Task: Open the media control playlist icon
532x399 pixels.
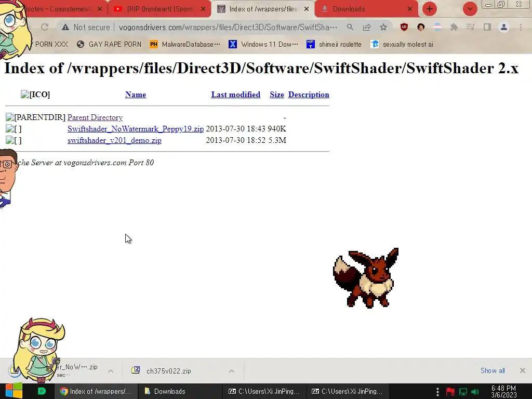Action: pyautogui.click(x=470, y=27)
